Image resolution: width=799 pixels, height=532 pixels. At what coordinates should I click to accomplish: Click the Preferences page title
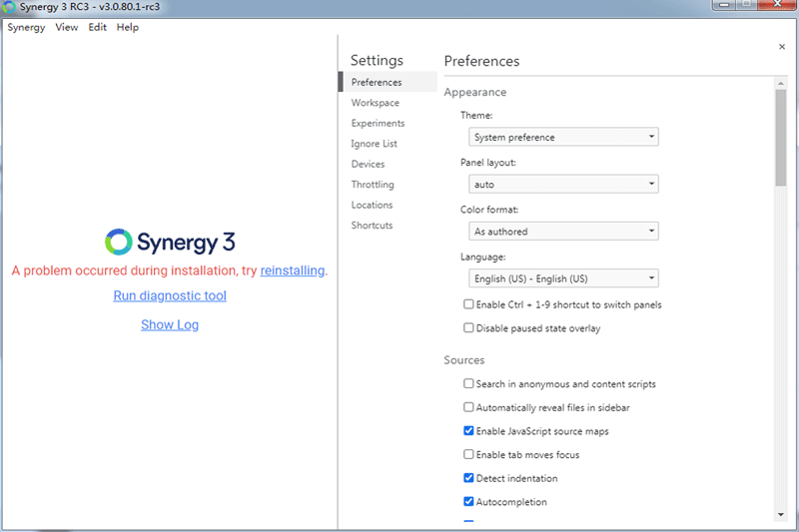(x=481, y=61)
